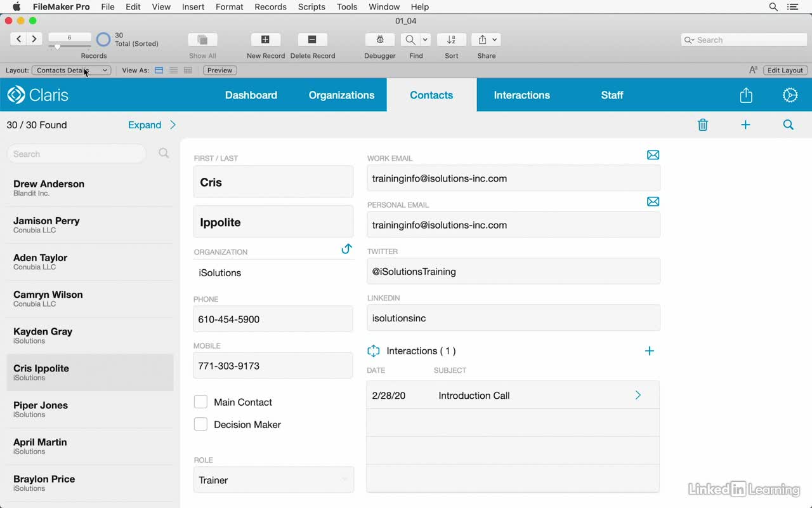The height and width of the screenshot is (508, 812).
Task: Open the Records menu
Action: pos(271,7)
